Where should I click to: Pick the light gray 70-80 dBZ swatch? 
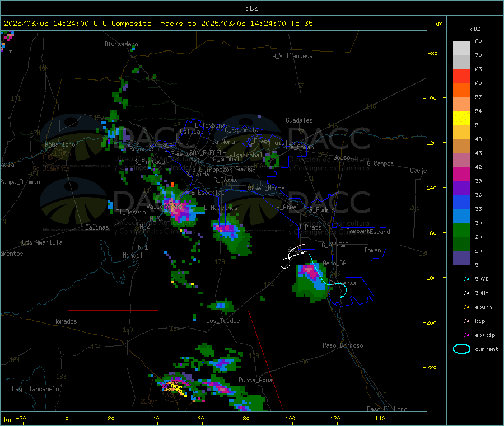pos(461,48)
